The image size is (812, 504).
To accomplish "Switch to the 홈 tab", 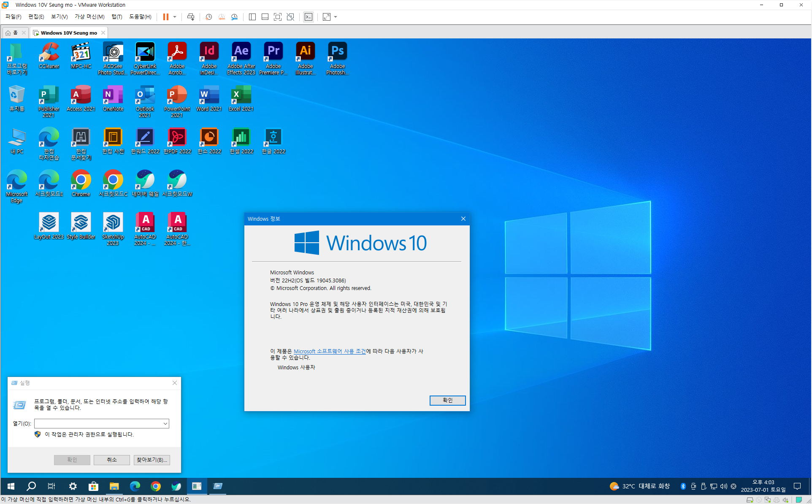I will click(12, 33).
